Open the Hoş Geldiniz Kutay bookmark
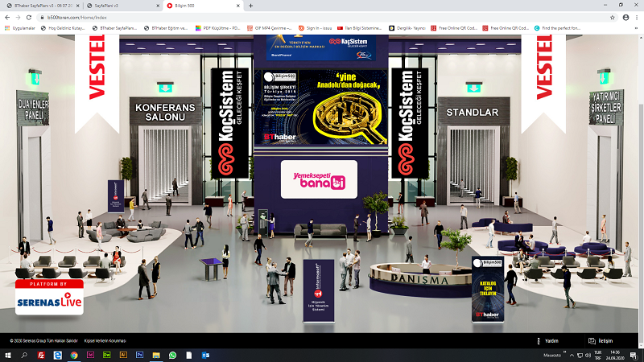The width and height of the screenshot is (644, 362). point(63,28)
